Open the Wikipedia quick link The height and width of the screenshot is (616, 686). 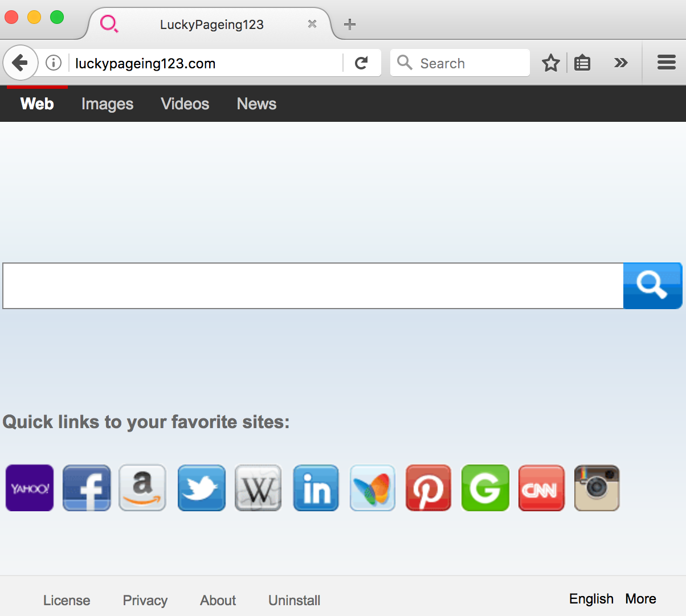(258, 488)
